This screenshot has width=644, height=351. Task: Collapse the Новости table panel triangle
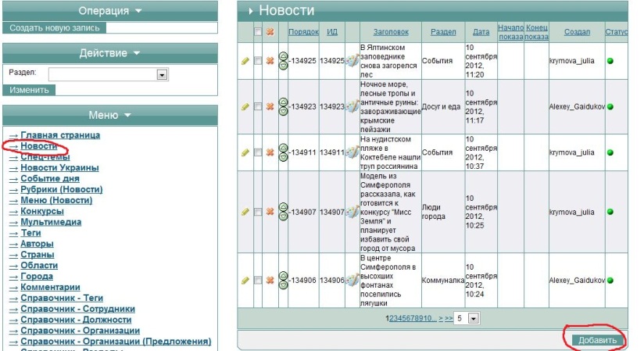pyautogui.click(x=251, y=11)
